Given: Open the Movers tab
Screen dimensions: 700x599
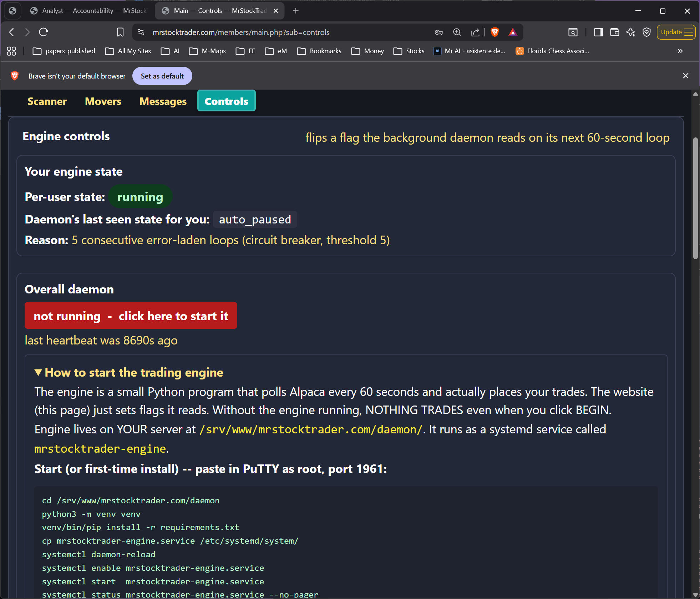Looking at the screenshot, I should (103, 101).
